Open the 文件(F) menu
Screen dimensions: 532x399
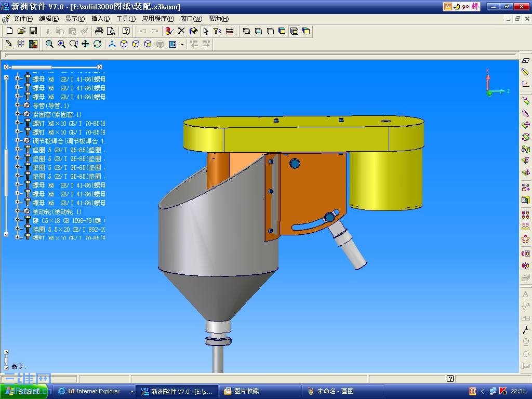tap(23, 19)
